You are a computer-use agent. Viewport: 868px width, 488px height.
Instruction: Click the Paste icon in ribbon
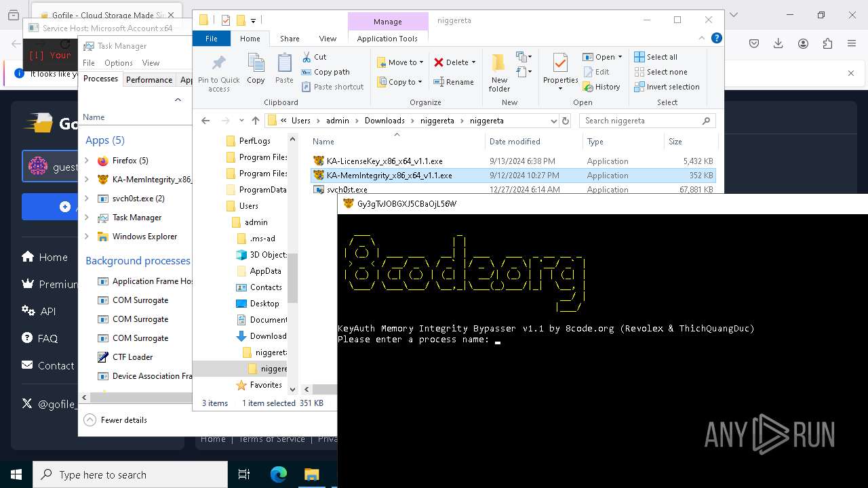click(x=284, y=64)
